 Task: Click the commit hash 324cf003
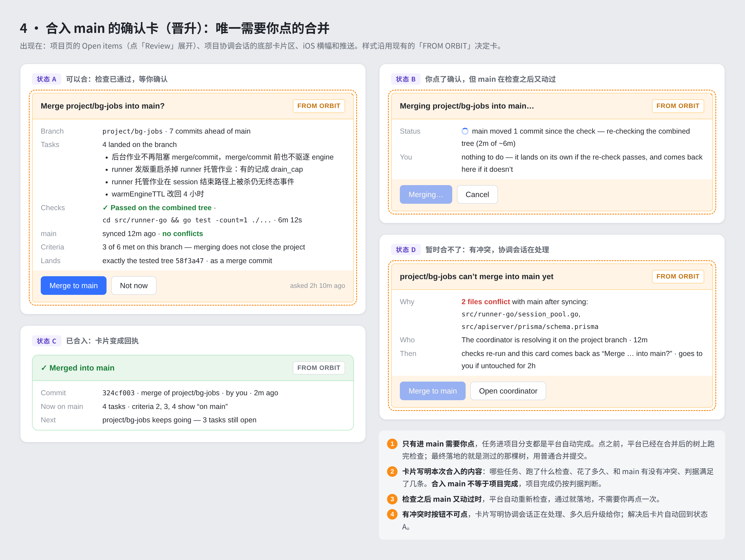tap(118, 393)
